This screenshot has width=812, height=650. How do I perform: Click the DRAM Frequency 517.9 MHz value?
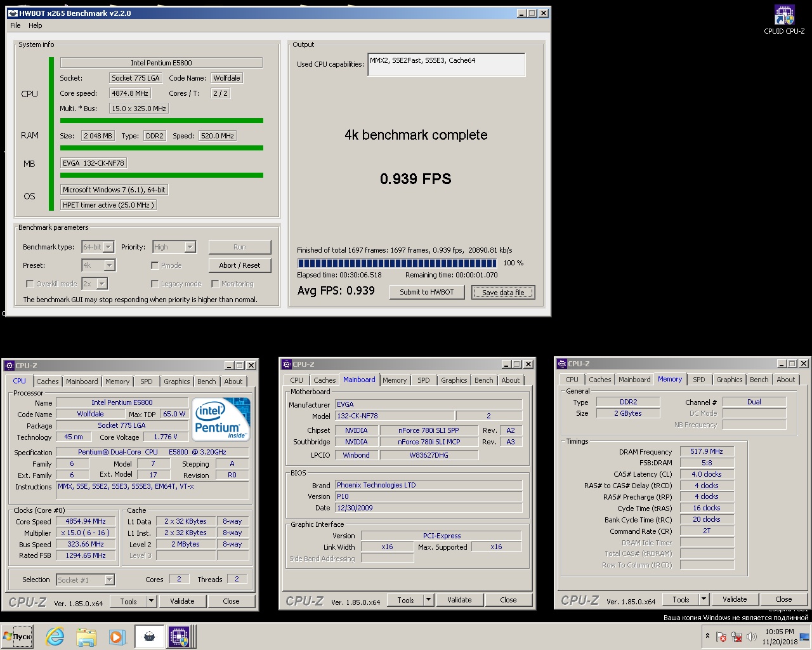[x=707, y=451]
